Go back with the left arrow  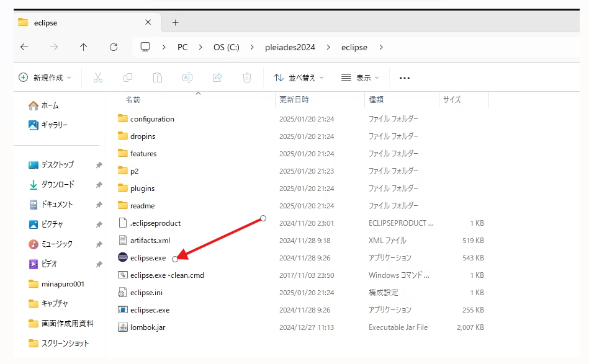(24, 47)
